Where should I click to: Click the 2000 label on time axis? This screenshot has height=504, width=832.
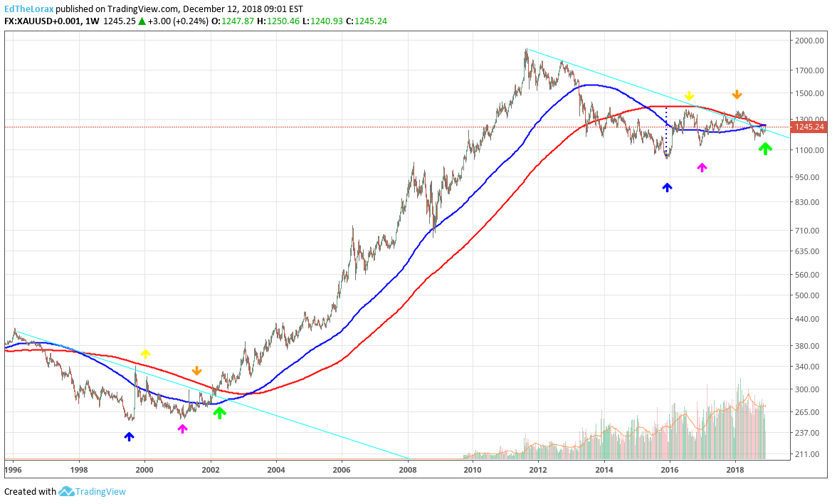[144, 470]
